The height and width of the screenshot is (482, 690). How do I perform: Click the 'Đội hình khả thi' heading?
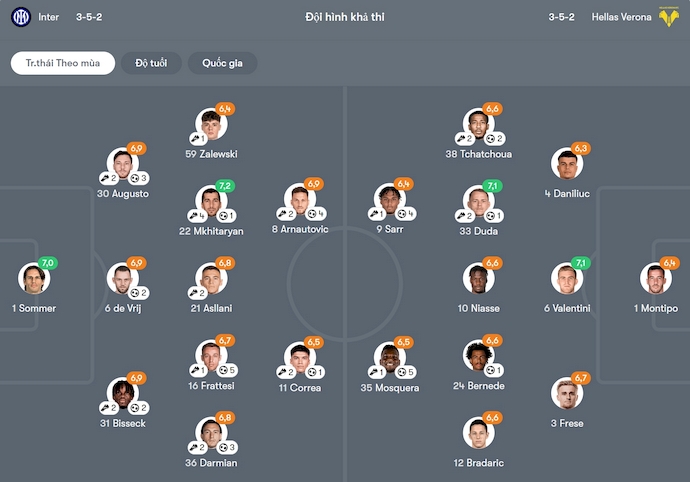[344, 17]
